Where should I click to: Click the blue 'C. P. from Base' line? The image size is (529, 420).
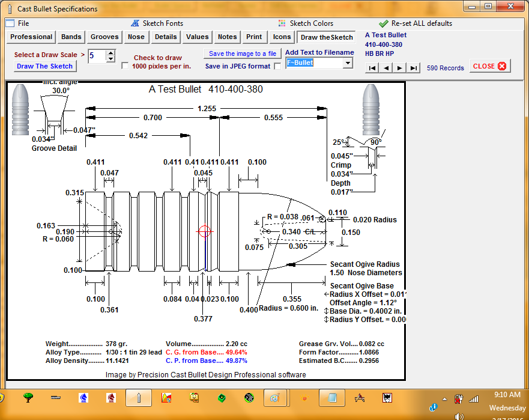207,361
